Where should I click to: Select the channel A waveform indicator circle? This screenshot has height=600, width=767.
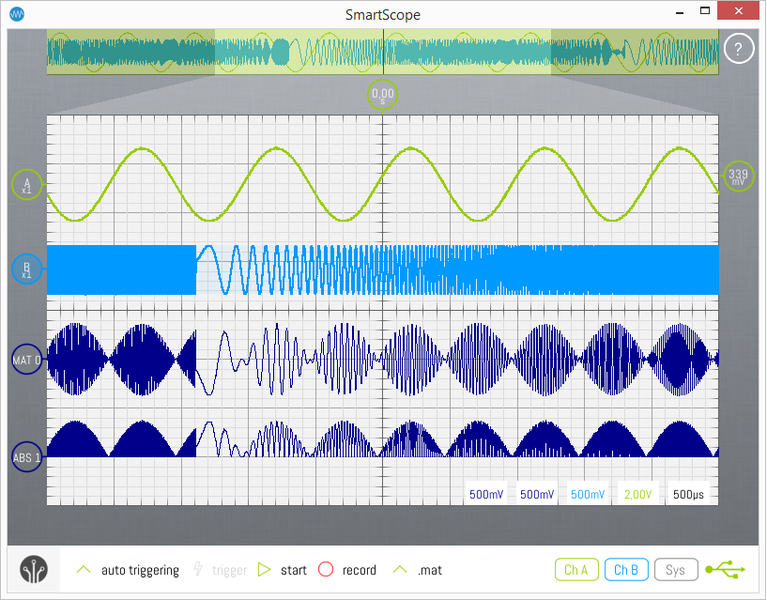(x=27, y=185)
